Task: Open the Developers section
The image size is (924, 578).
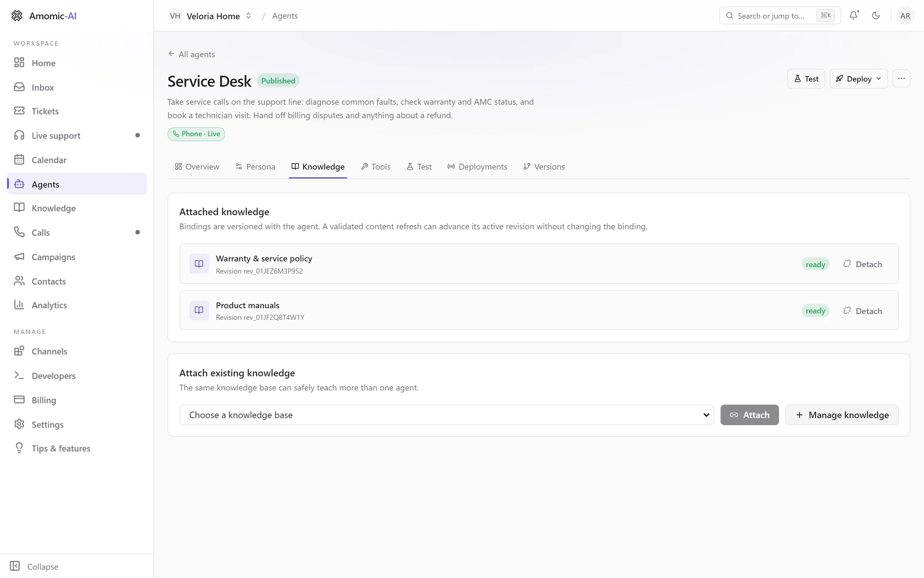Action: pyautogui.click(x=77, y=376)
